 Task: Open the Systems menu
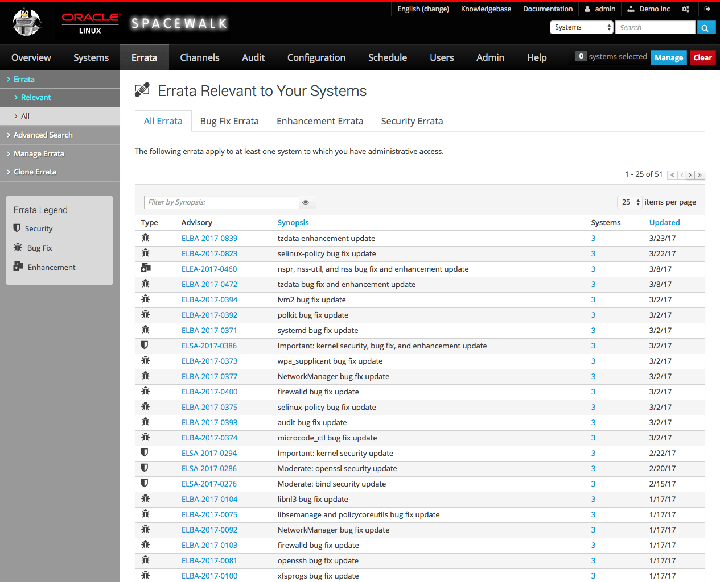click(91, 57)
